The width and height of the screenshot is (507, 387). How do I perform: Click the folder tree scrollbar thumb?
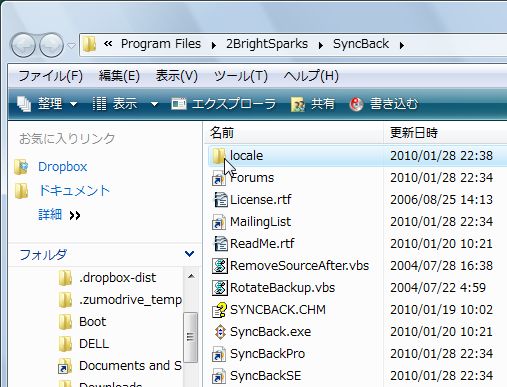click(x=191, y=337)
